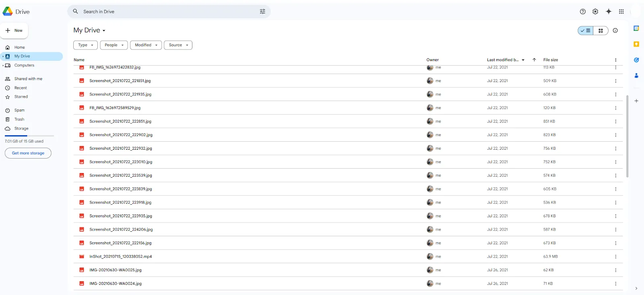
Task: Click the 63.9 MB file size value
Action: point(550,256)
